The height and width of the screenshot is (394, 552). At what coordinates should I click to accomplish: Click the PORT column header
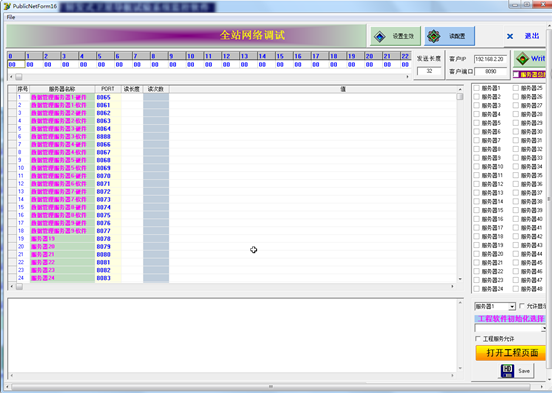coord(108,89)
